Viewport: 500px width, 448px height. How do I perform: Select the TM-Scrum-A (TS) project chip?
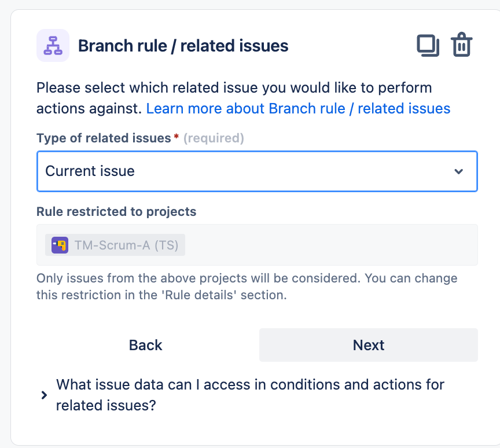pos(115,245)
